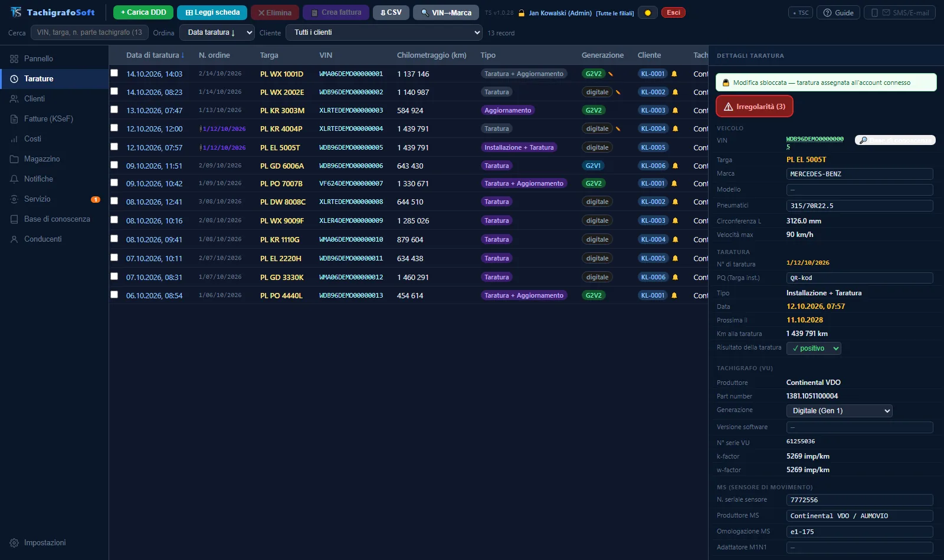This screenshot has width=944, height=560.
Task: Click the Notifiche bell icon in sidebar
Action: coord(14,179)
